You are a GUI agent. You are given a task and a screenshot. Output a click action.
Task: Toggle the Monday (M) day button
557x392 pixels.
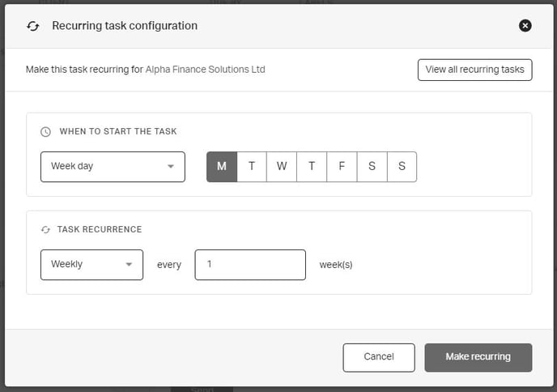(222, 167)
